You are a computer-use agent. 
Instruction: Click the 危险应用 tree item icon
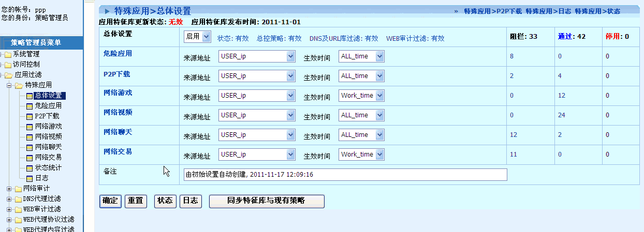click(30, 106)
